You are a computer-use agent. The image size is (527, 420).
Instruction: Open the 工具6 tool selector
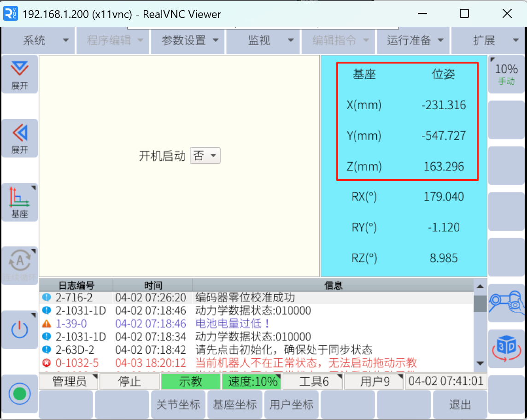313,382
